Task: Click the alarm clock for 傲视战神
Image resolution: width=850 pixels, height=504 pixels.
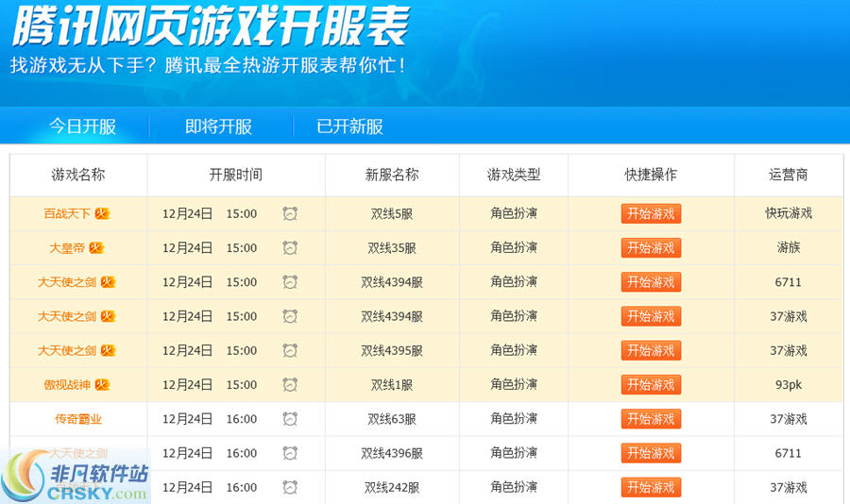Action: pos(290,385)
